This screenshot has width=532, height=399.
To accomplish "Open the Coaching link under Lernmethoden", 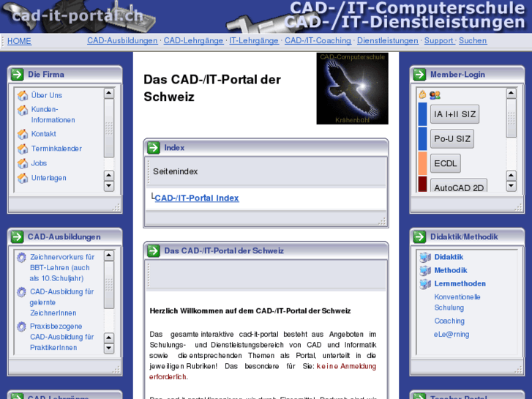I will (449, 321).
